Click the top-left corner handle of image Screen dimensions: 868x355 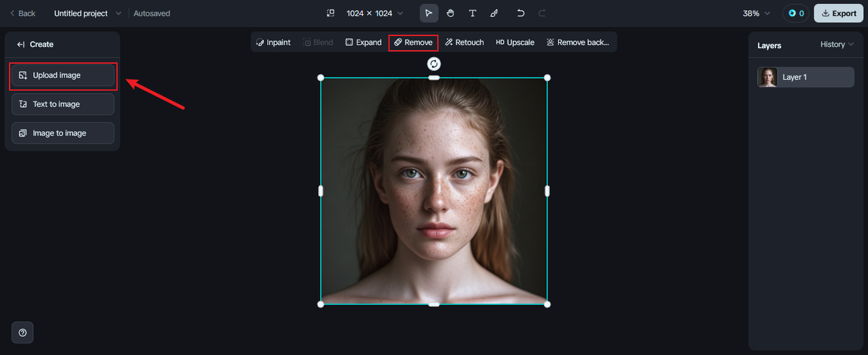pos(321,77)
